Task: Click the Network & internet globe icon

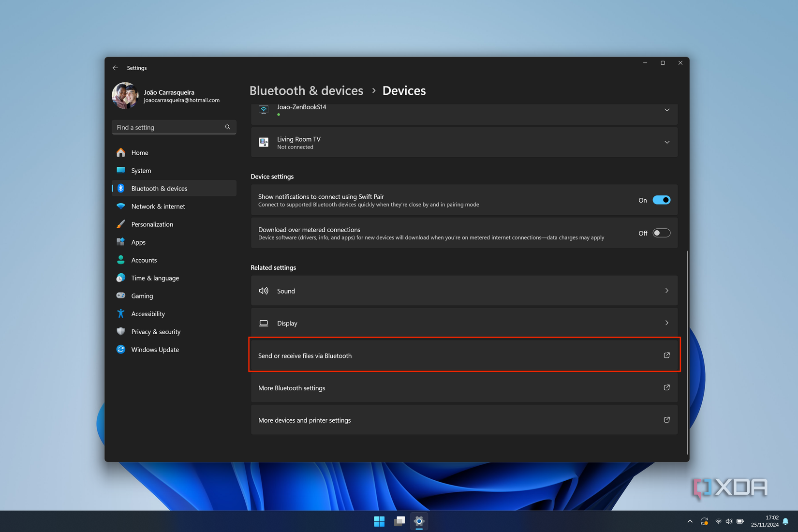Action: (121, 206)
